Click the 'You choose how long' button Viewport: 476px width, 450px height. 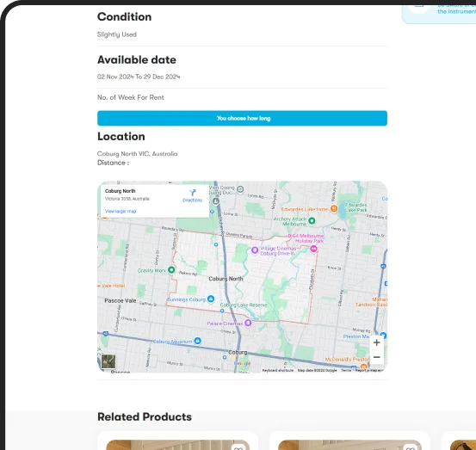coord(242,118)
